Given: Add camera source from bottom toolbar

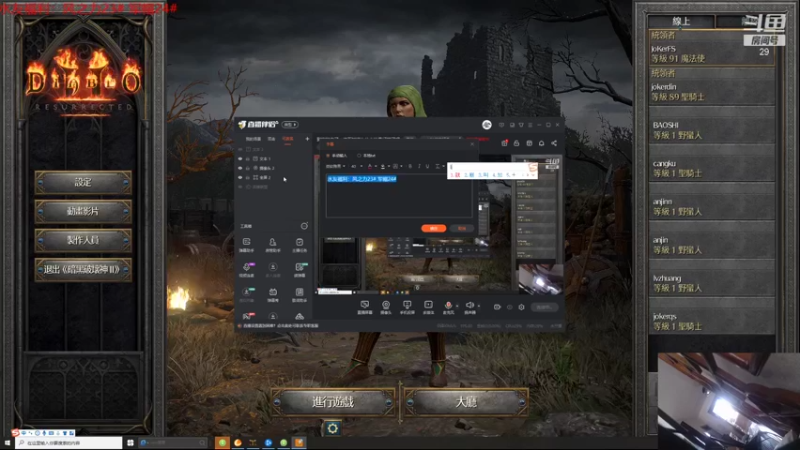Looking at the screenshot, I should click(386, 307).
